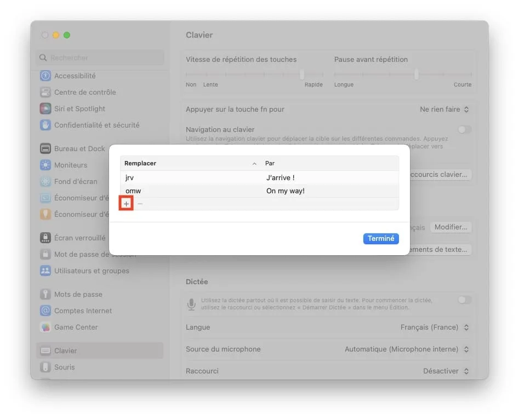Image resolution: width=519 pixels, height=420 pixels.
Task: Click the green zoom window button
Action: 67,35
